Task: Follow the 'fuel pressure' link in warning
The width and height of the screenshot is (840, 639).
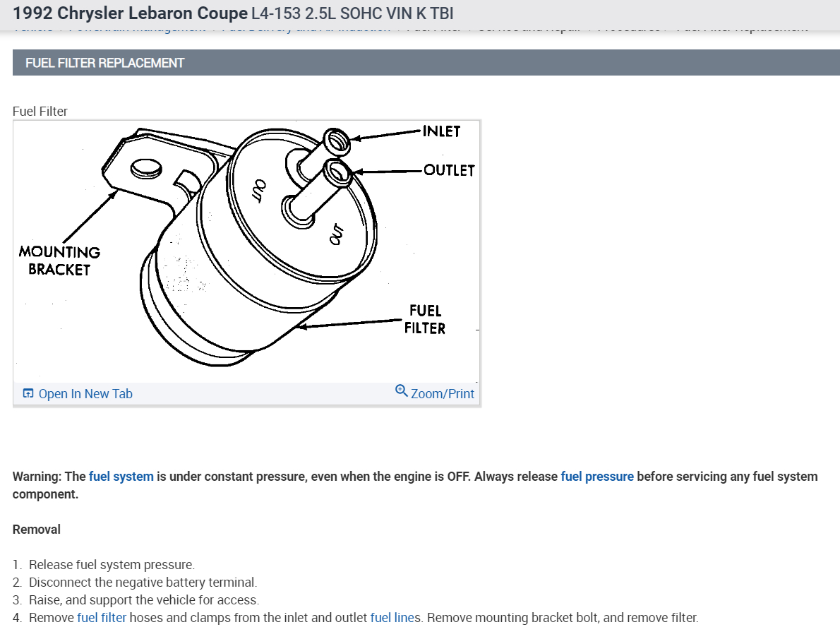Action: tap(597, 477)
